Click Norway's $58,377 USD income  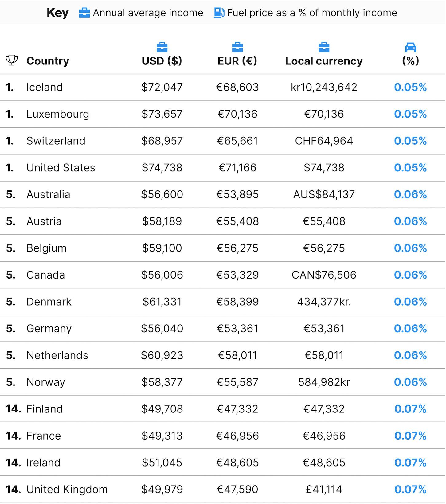pyautogui.click(x=162, y=382)
